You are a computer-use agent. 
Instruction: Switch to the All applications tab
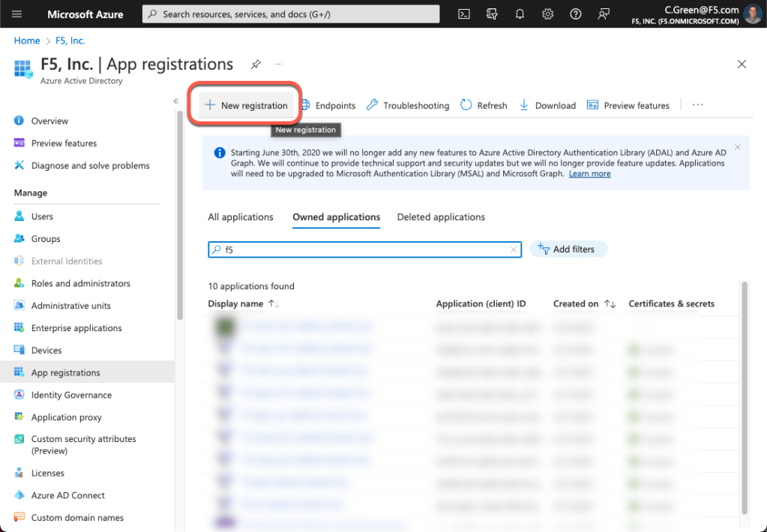click(x=240, y=217)
